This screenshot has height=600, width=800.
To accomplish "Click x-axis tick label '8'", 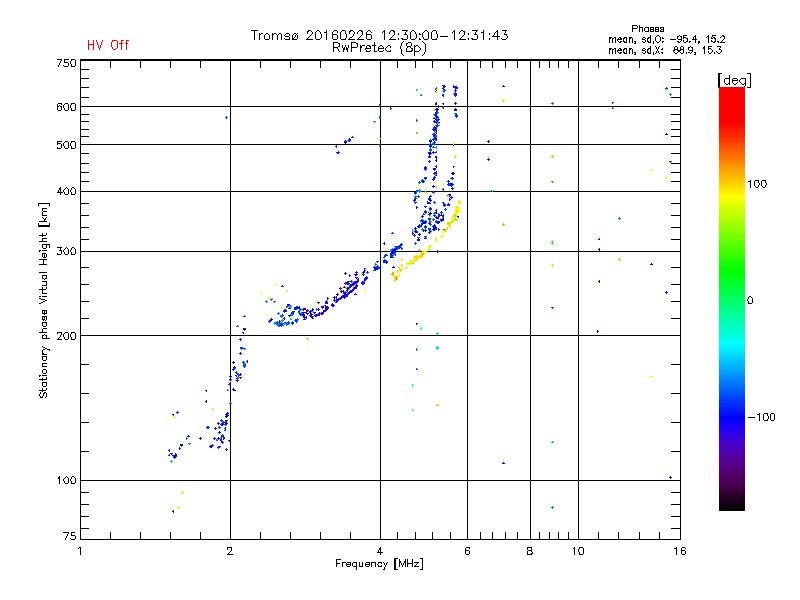I will pyautogui.click(x=530, y=551).
